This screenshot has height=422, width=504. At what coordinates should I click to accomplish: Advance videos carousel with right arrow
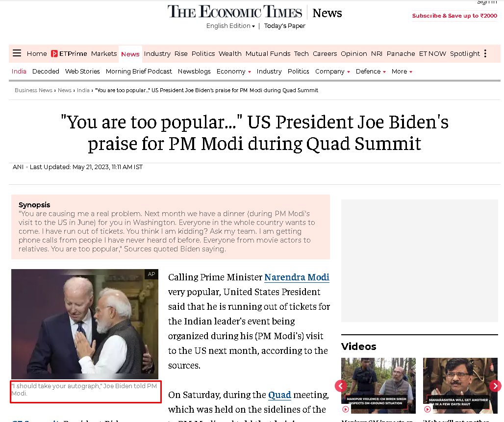tap(495, 386)
